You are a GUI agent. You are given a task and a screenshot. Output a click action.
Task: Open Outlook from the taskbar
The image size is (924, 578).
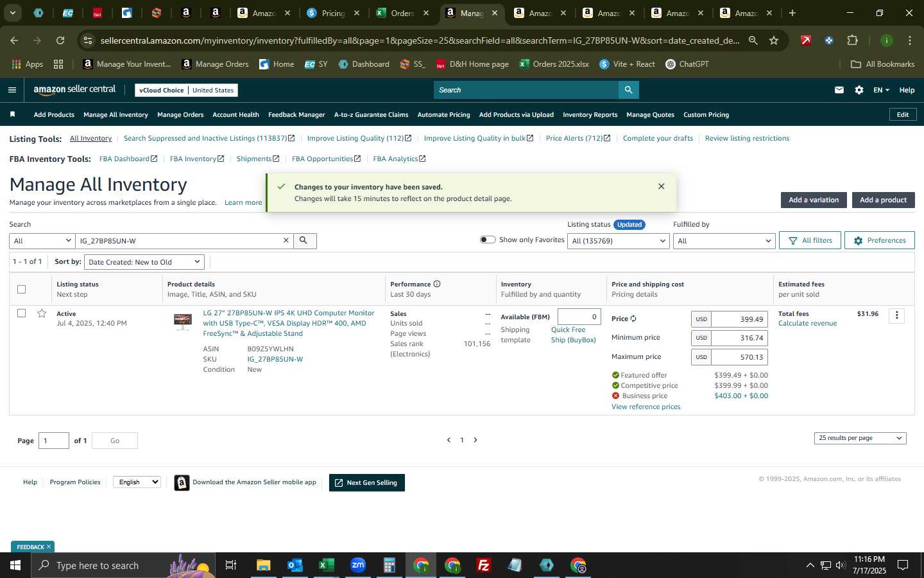click(x=295, y=565)
